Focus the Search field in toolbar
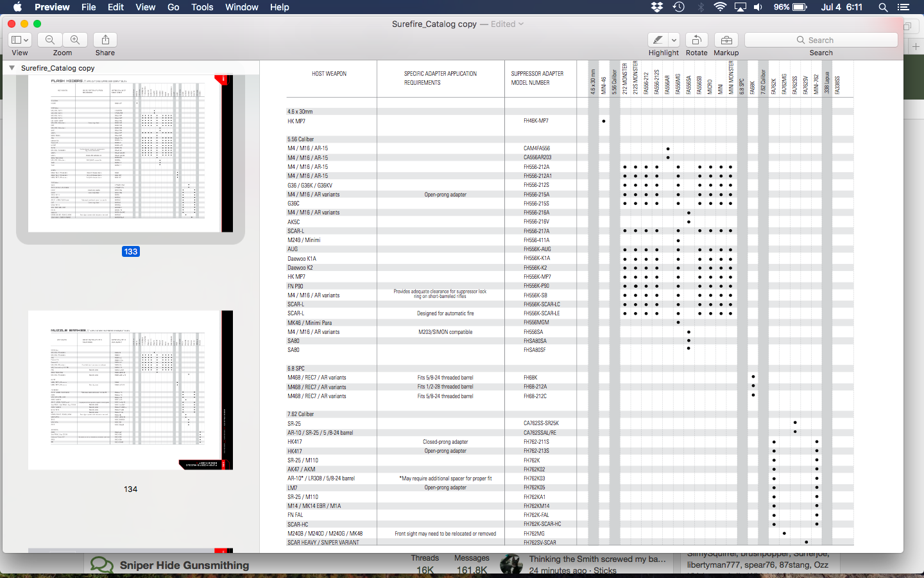Screen dimensions: 924x578 [821, 40]
